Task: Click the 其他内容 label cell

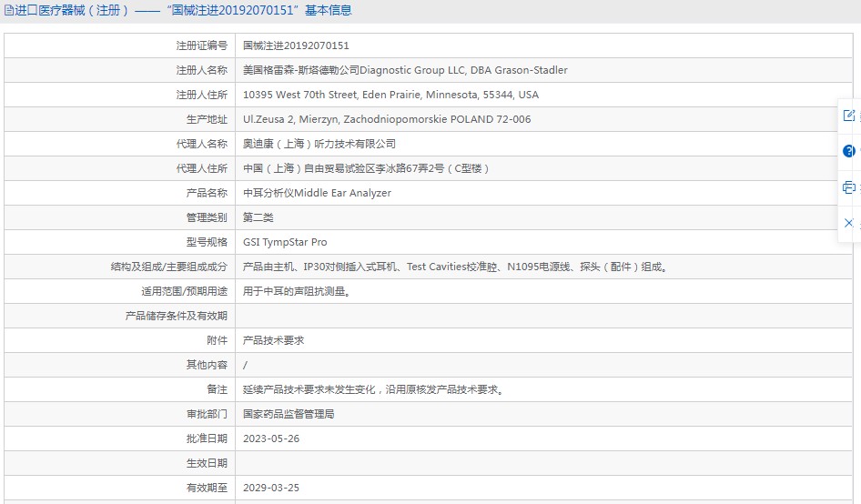Action: (x=120, y=365)
